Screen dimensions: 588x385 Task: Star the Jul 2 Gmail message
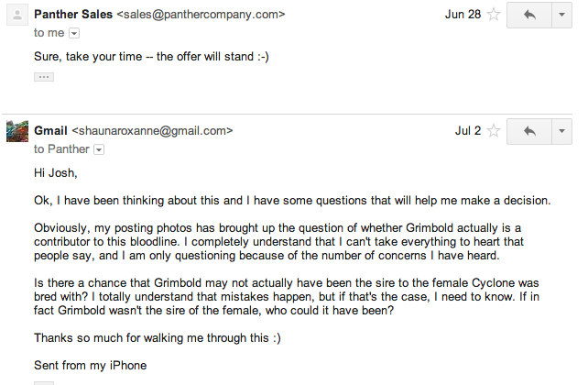pos(494,131)
